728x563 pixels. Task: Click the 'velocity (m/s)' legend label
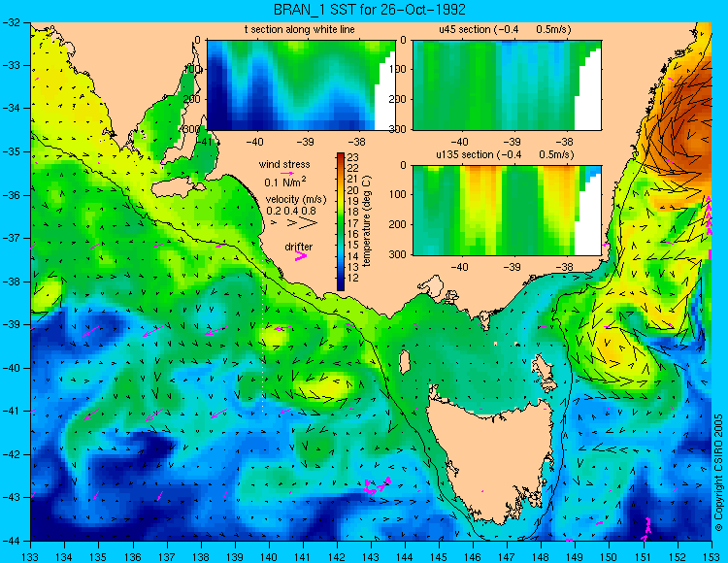click(x=296, y=200)
